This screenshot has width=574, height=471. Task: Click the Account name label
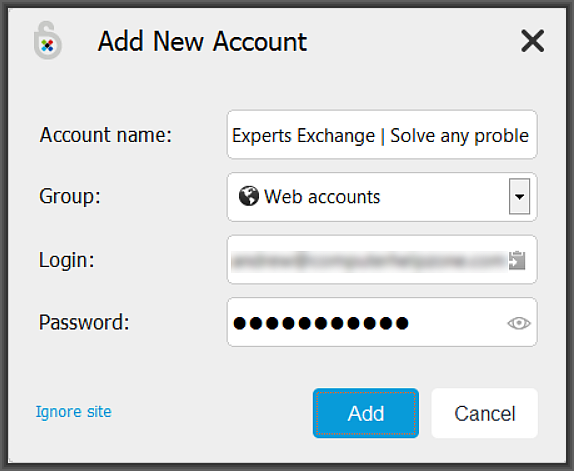105,135
